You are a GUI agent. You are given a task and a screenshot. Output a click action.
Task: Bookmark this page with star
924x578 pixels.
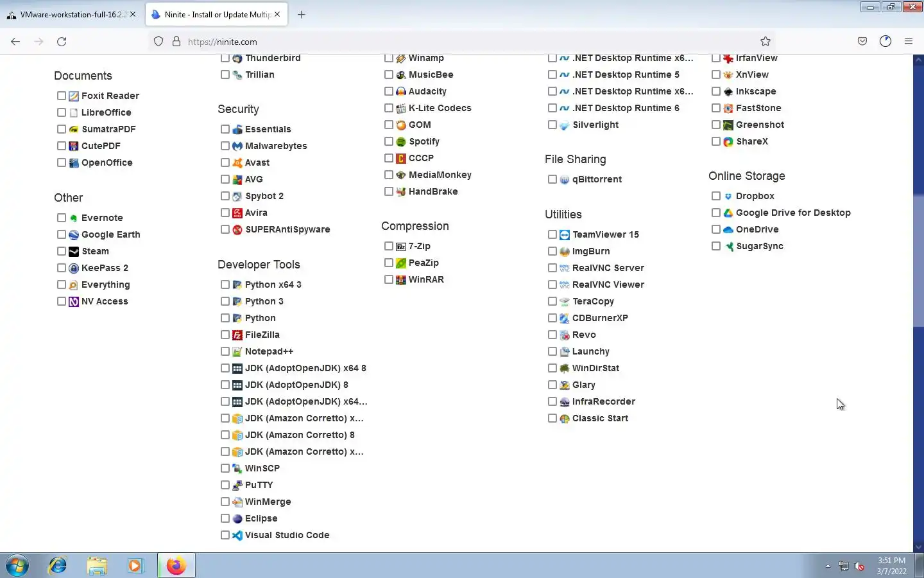(766, 41)
